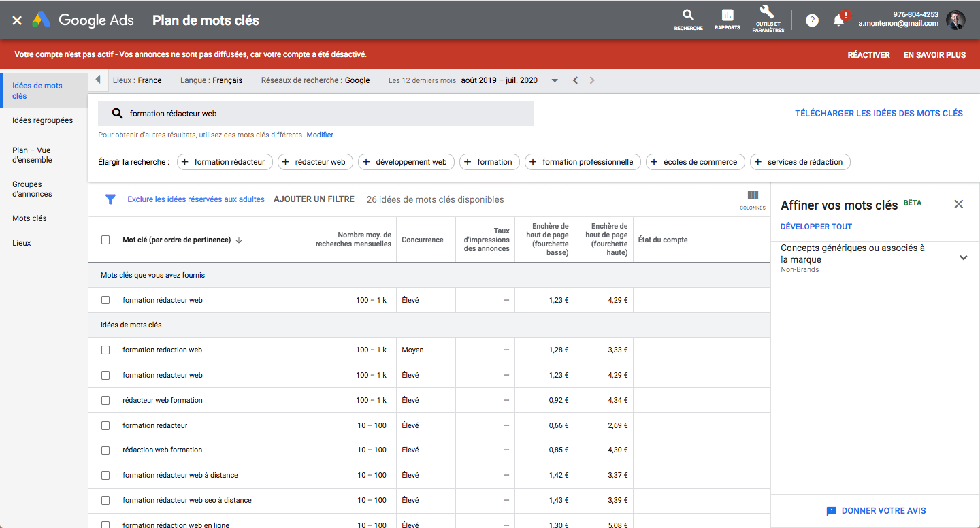The height and width of the screenshot is (528, 980).
Task: Select Idées de mots clés in sidebar
Action: pos(44,90)
